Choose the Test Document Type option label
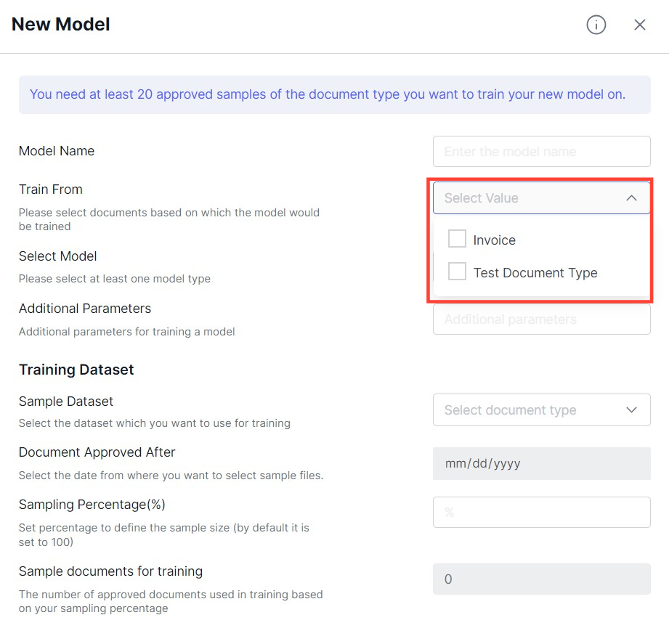 click(535, 272)
